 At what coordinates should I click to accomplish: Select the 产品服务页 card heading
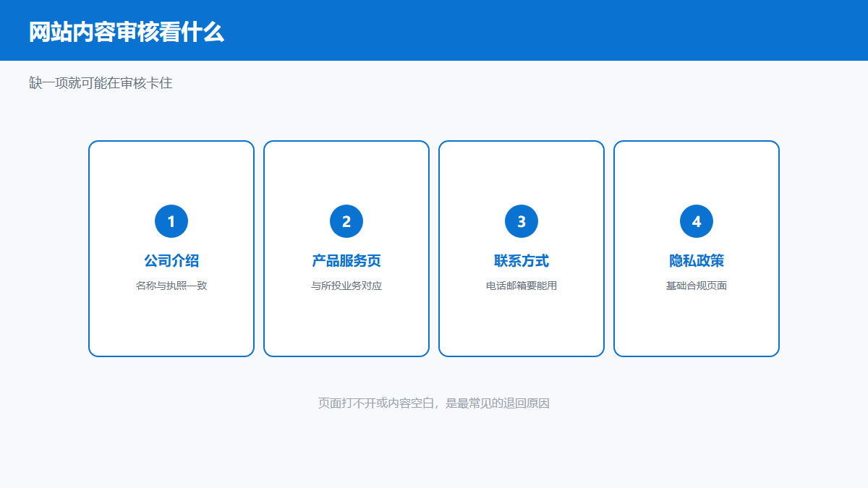(346, 261)
